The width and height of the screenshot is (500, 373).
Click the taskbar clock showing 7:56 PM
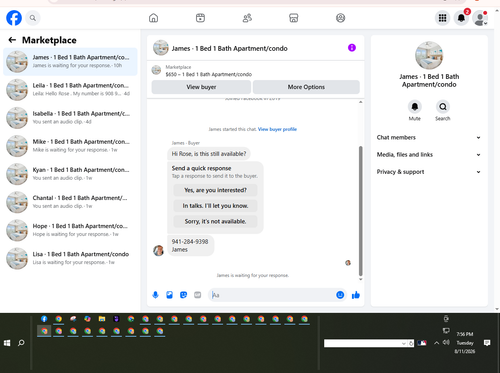coord(465,343)
